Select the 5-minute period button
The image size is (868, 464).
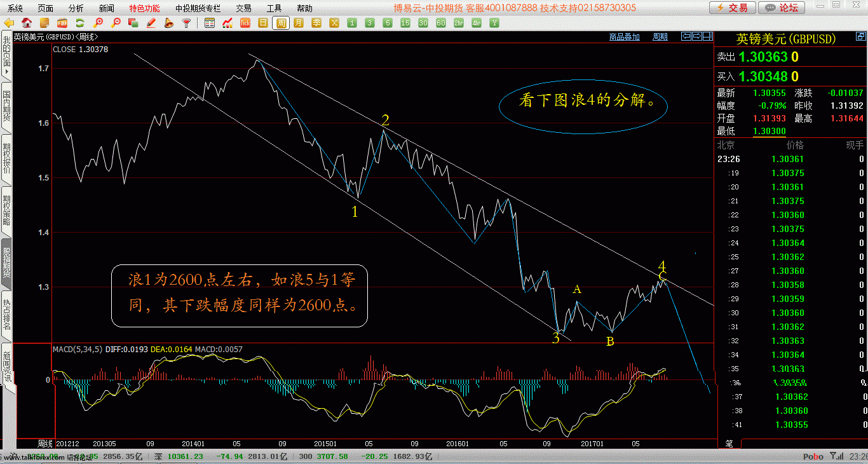point(388,23)
